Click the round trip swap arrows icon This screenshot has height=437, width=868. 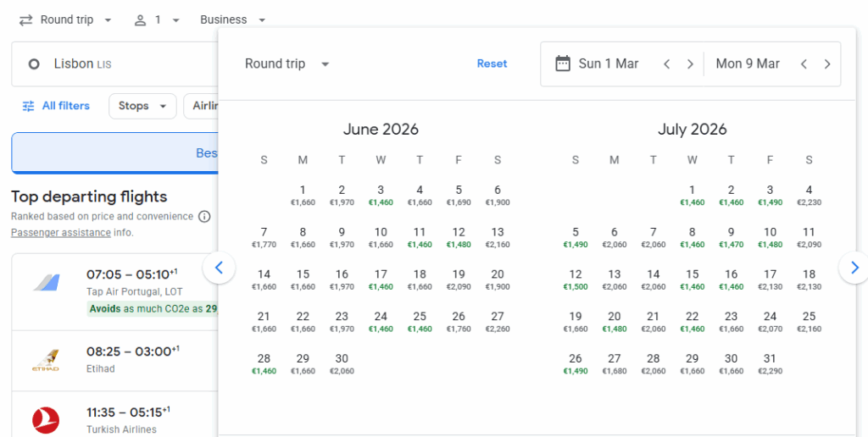pos(26,19)
